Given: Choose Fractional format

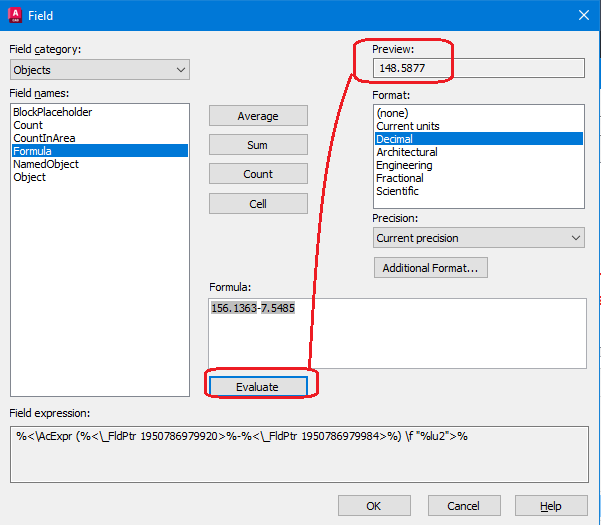Looking at the screenshot, I should 479,178.
